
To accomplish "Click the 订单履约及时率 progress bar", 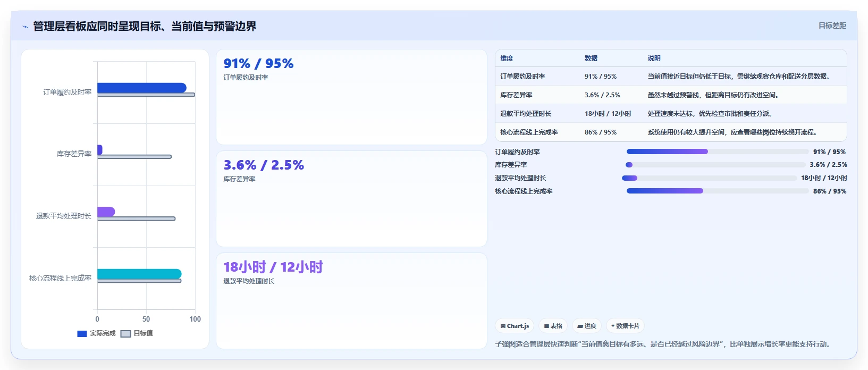I will pyautogui.click(x=718, y=152).
